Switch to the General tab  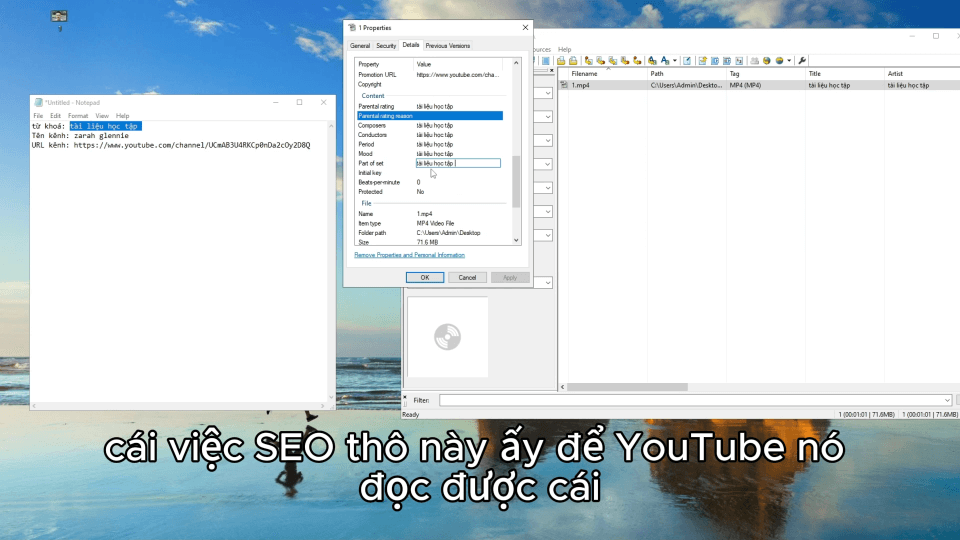coord(359,46)
